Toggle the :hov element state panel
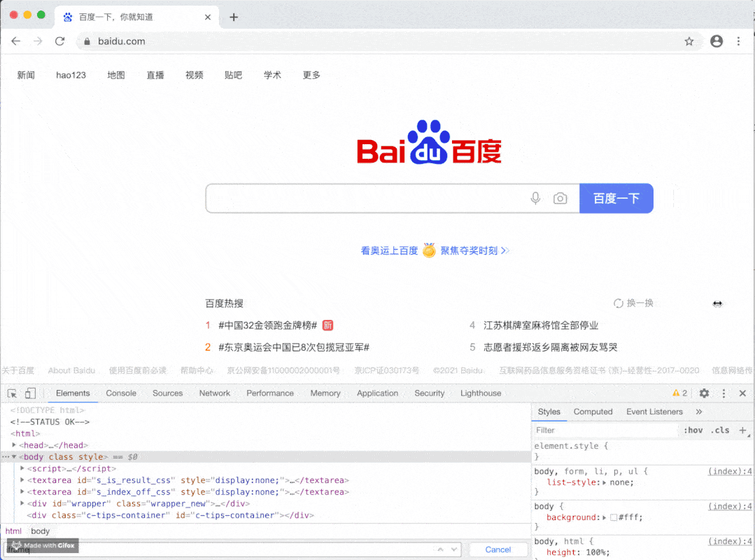755x560 pixels. pyautogui.click(x=693, y=430)
